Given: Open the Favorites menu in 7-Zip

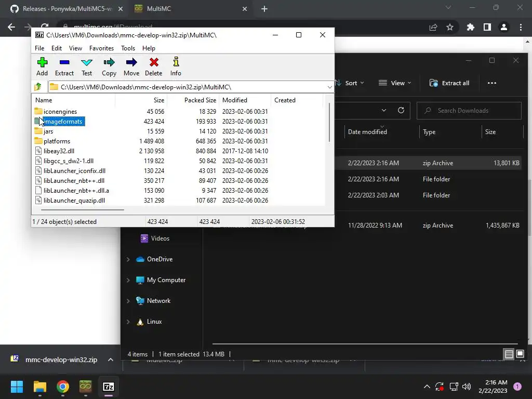Looking at the screenshot, I should 101,48.
